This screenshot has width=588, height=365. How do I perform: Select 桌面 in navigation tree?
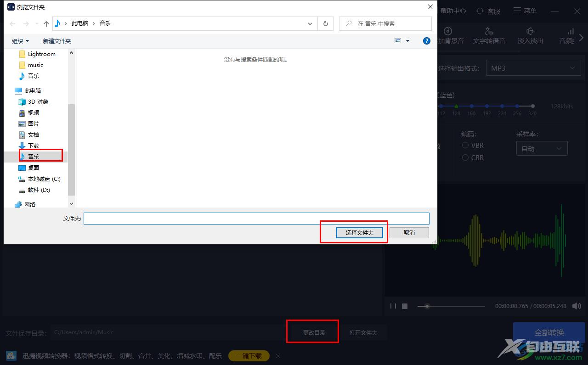33,168
